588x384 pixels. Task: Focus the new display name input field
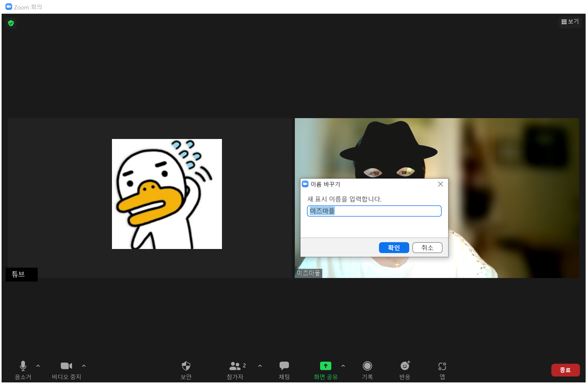[374, 211]
